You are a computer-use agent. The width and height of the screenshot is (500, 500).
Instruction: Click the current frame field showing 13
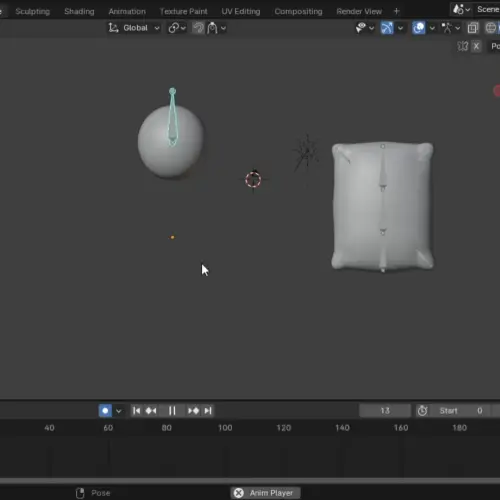pos(385,411)
